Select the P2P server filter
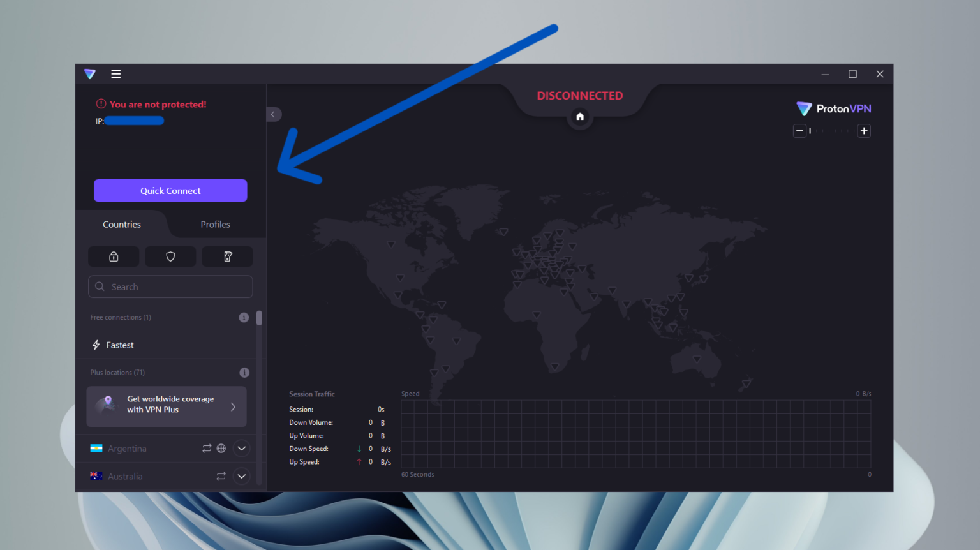This screenshot has height=550, width=980. pos(227,256)
